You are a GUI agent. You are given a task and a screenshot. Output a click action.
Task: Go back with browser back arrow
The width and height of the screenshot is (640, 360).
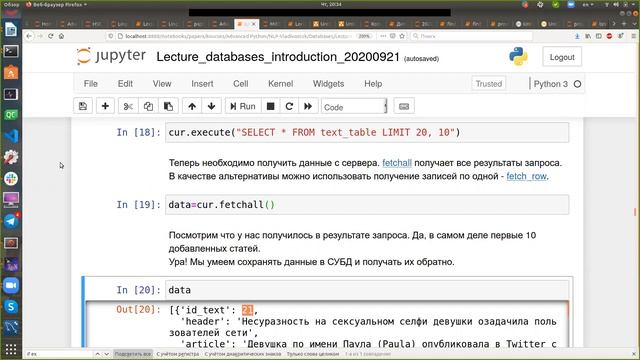[29, 36]
